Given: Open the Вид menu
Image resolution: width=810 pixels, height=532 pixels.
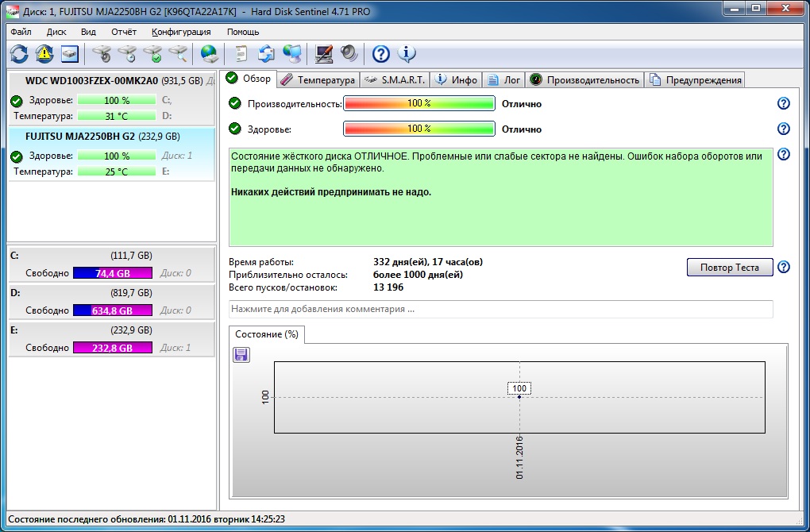Looking at the screenshot, I should point(88,32).
